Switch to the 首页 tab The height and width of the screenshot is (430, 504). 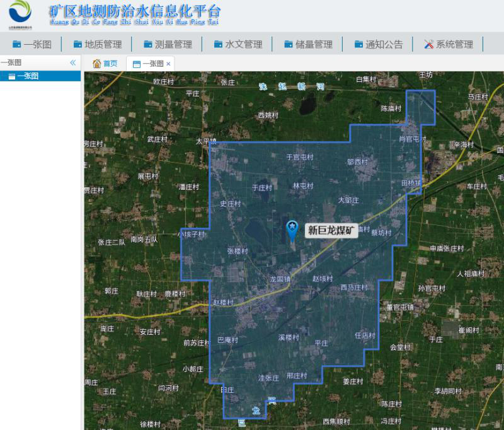click(x=105, y=64)
